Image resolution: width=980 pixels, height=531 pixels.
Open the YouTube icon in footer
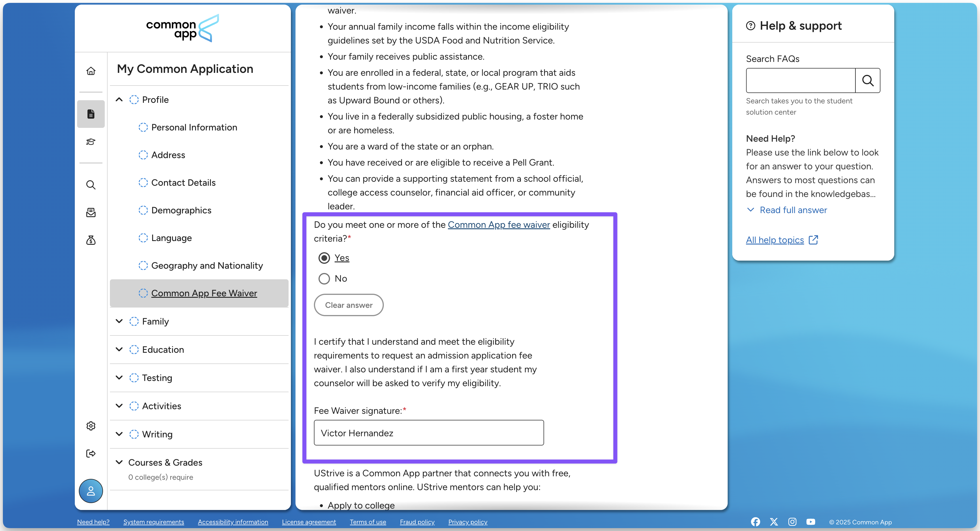[x=811, y=522]
